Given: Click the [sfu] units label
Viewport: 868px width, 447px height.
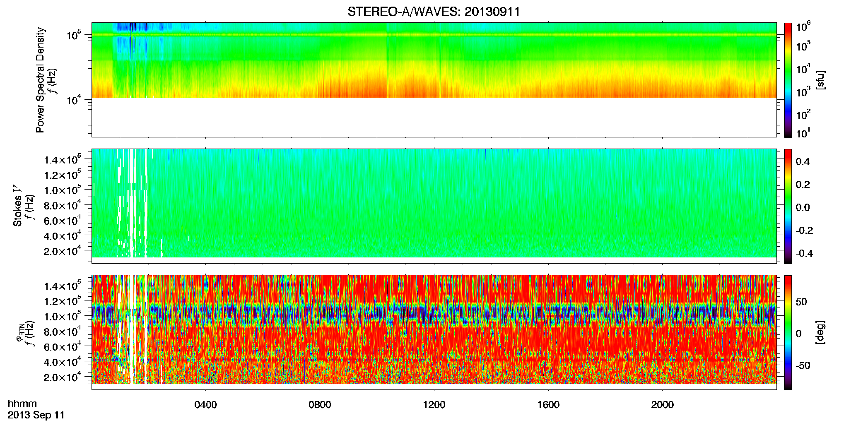Looking at the screenshot, I should pos(820,80).
